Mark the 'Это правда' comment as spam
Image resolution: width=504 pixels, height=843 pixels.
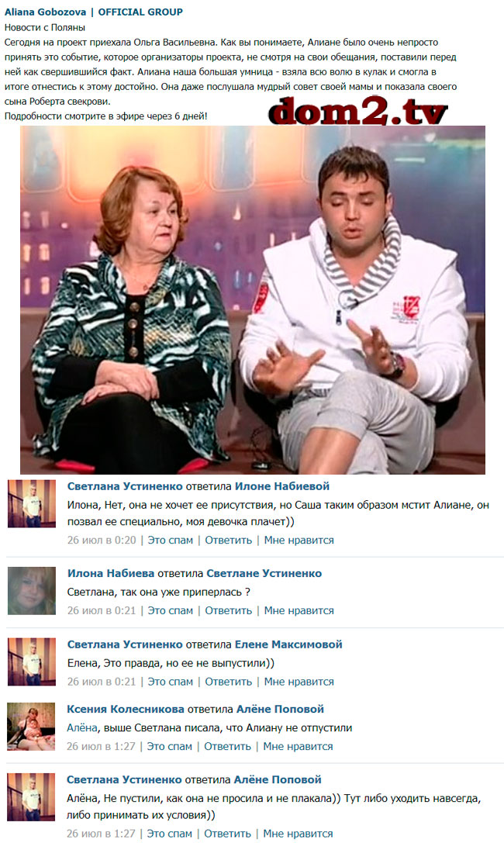pos(170,681)
